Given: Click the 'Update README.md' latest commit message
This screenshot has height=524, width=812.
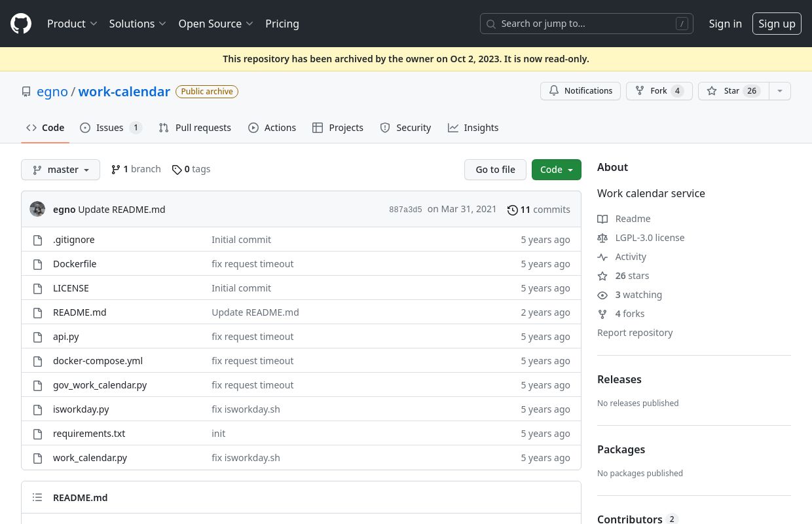Looking at the screenshot, I should [122, 210].
